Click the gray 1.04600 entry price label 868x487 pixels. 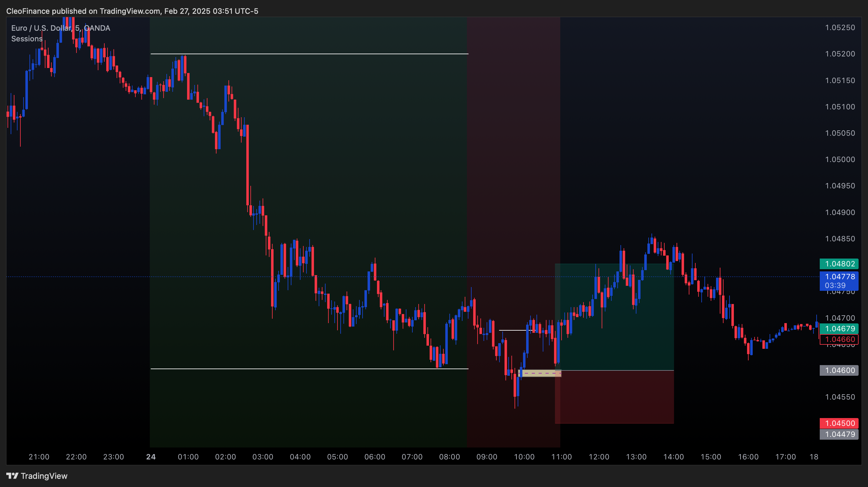839,370
